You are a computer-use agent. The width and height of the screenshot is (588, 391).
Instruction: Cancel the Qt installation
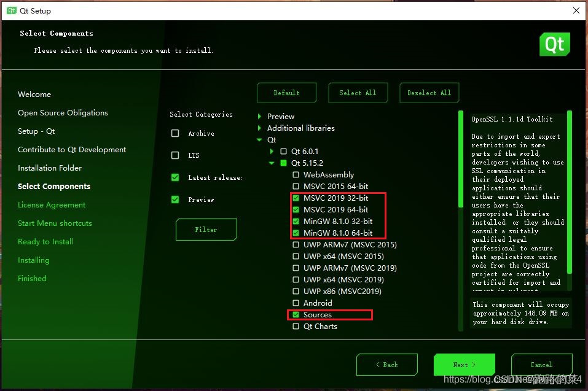point(541,365)
